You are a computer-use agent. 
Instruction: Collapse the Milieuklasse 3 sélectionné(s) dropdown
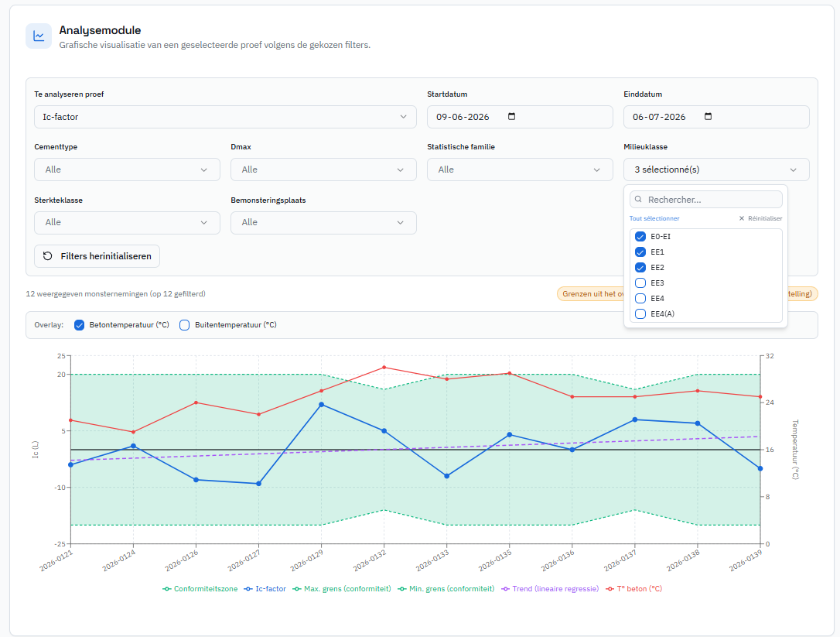point(716,170)
